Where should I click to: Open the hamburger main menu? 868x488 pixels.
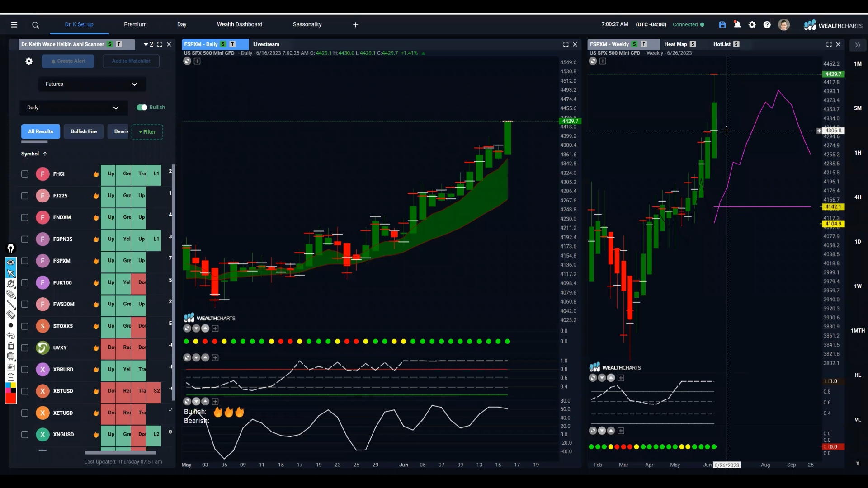14,25
